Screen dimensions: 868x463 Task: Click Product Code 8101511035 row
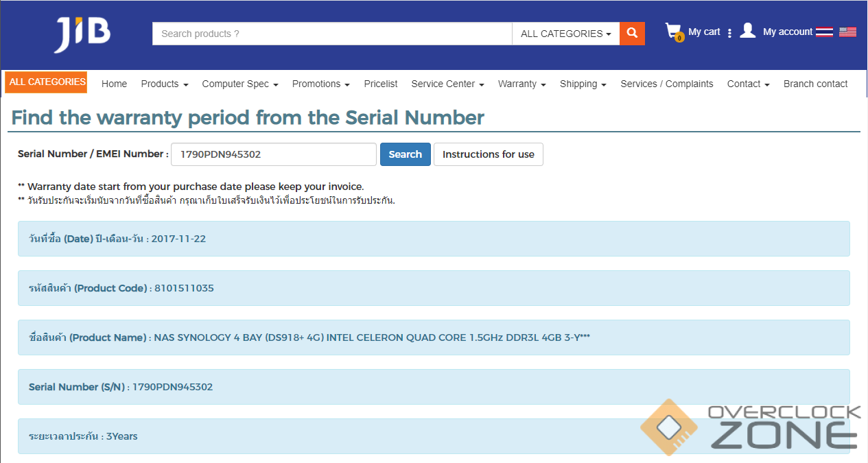434,288
